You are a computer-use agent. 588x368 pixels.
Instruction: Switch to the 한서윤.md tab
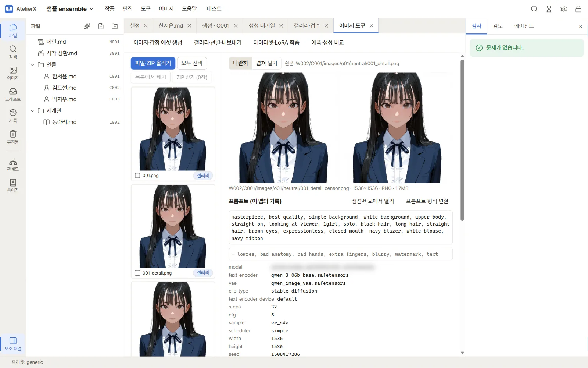click(171, 26)
